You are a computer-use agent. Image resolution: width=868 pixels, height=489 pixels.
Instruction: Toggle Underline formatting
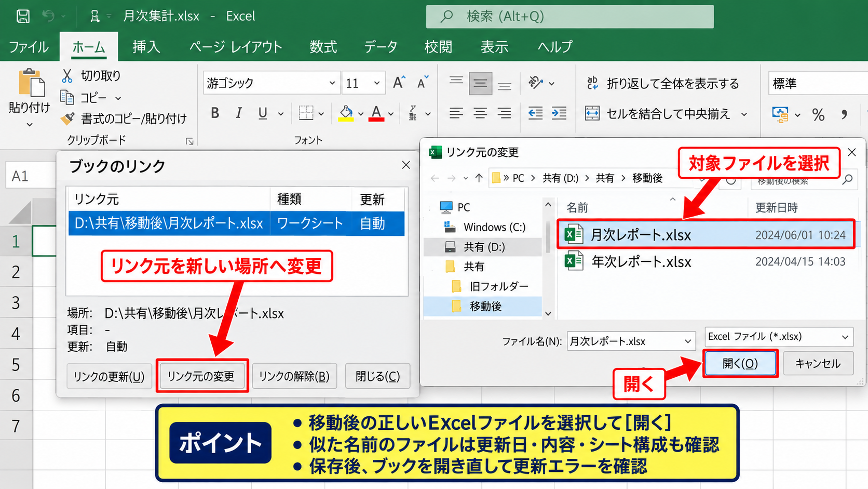263,113
